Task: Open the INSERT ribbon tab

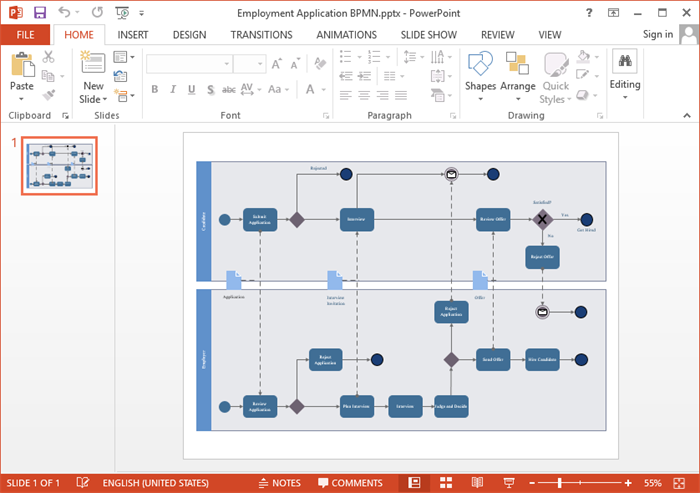Action: pyautogui.click(x=134, y=34)
